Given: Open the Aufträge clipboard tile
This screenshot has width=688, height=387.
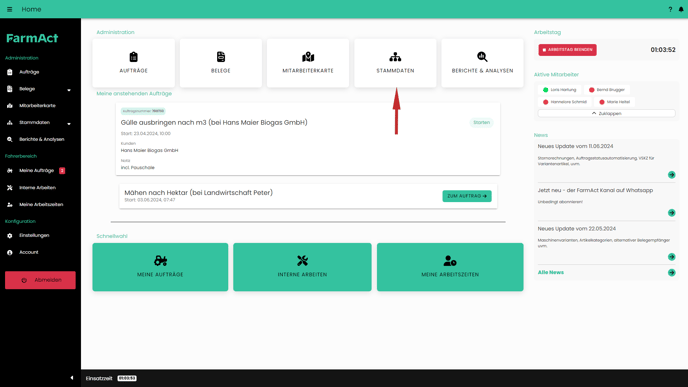Looking at the screenshot, I should pyautogui.click(x=133, y=63).
